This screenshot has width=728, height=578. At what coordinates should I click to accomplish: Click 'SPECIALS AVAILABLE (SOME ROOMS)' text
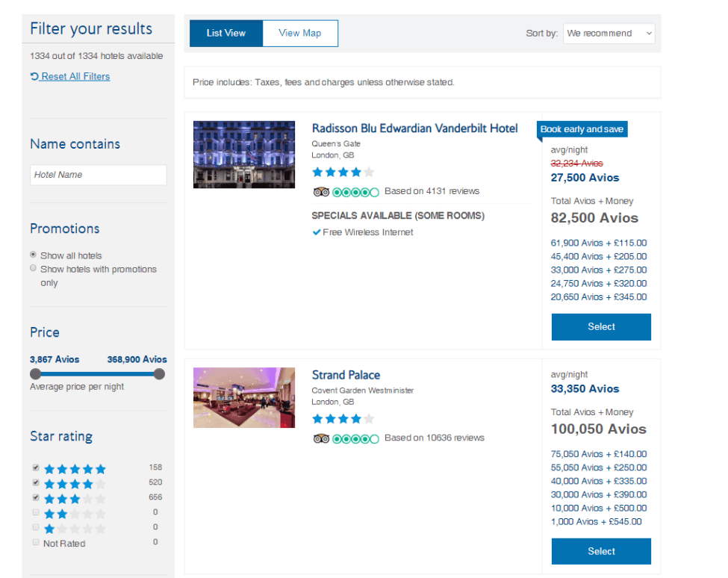(x=398, y=215)
